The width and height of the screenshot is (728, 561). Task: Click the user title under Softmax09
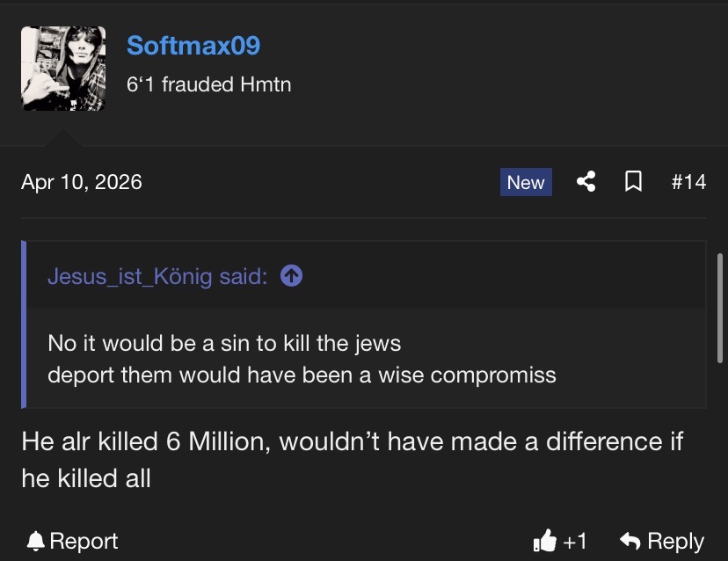tap(209, 84)
